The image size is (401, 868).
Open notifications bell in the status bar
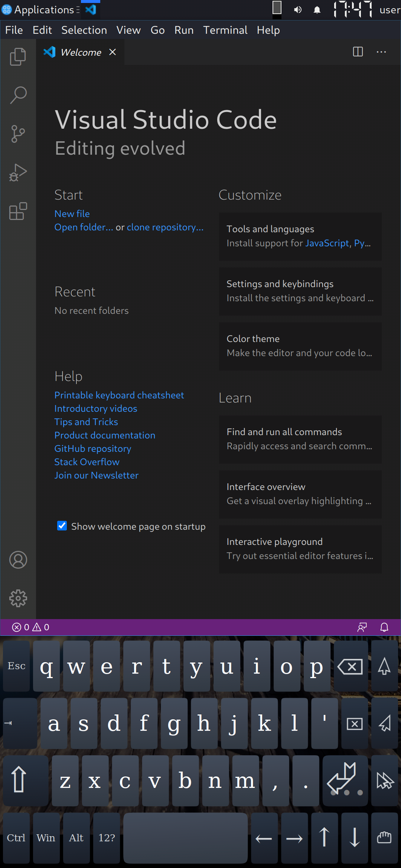tap(384, 627)
